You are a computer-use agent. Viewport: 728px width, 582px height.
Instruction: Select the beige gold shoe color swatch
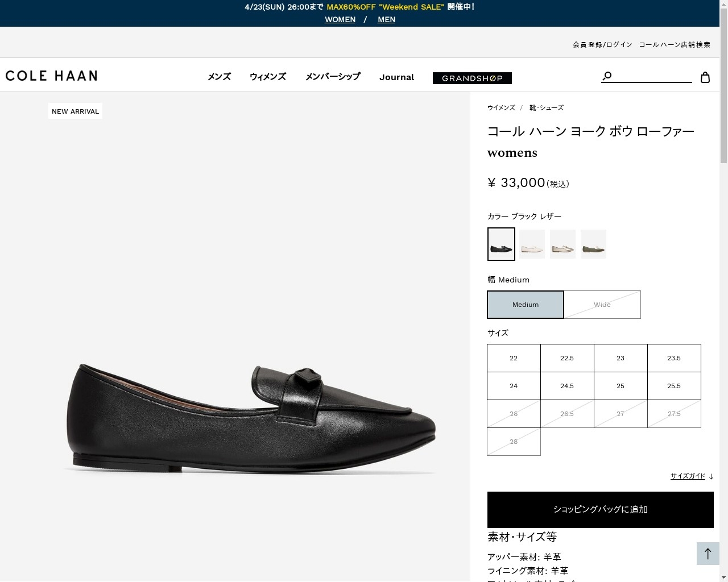[562, 244]
